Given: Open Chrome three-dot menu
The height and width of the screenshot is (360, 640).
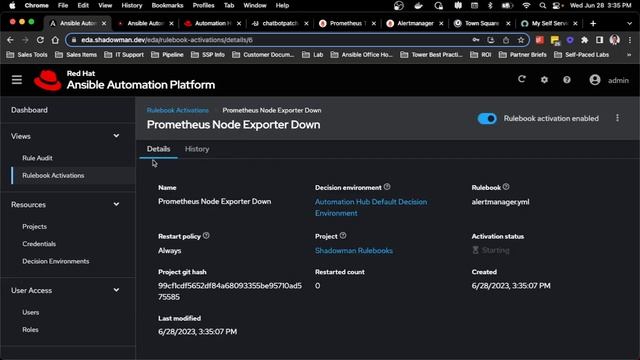Looking at the screenshot, I should click(630, 40).
